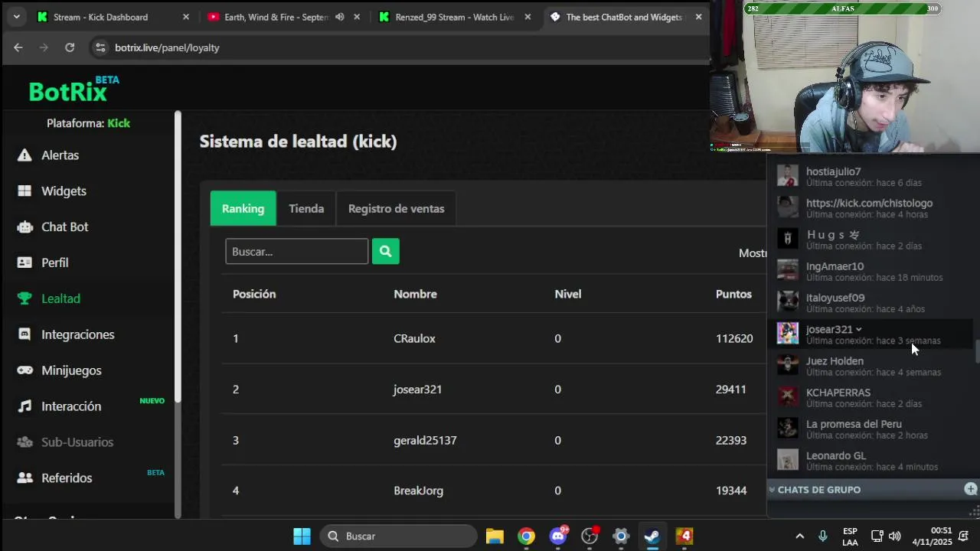Viewport: 980px width, 551px height.
Task: Select friend KCHAPERRAS in the list
Action: coord(870,397)
